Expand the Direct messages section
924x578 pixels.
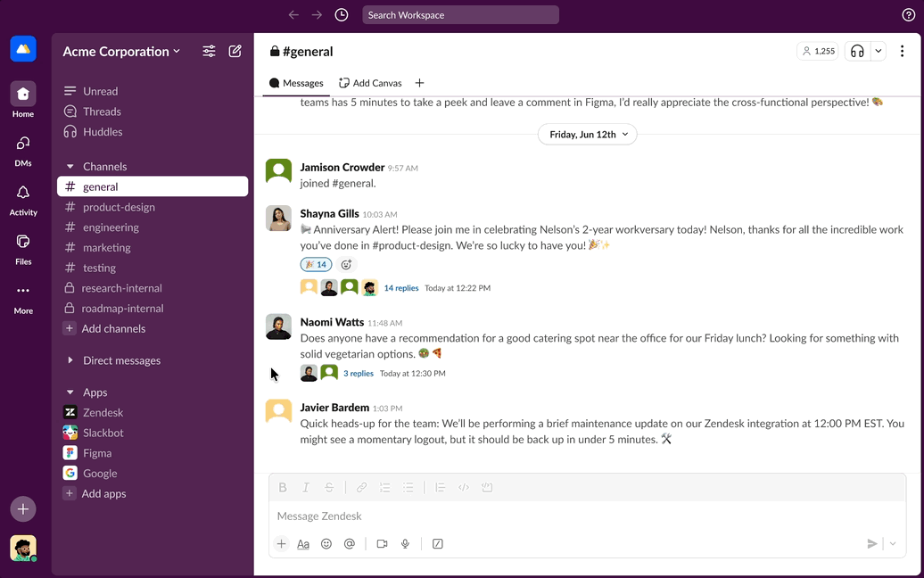pyautogui.click(x=70, y=360)
